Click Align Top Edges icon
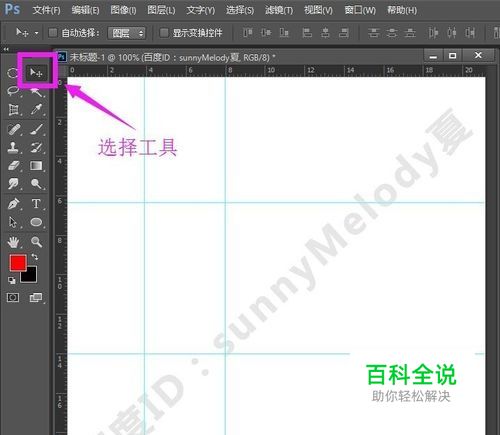The width and height of the screenshot is (500, 435). coord(247,33)
